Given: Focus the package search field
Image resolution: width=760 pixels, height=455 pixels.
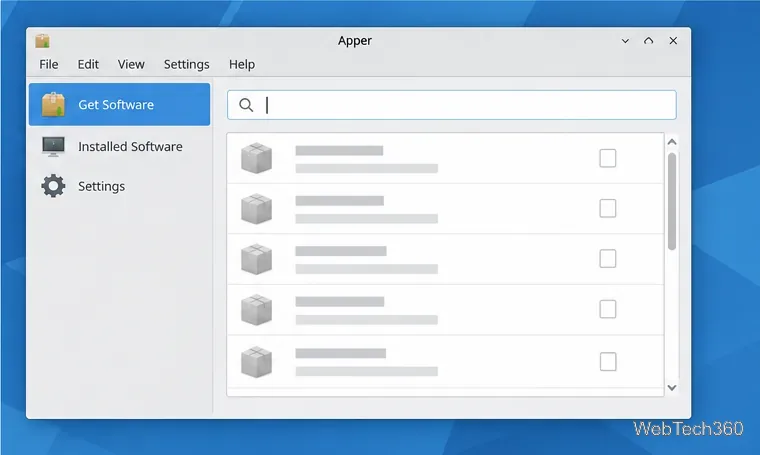Looking at the screenshot, I should point(452,105).
